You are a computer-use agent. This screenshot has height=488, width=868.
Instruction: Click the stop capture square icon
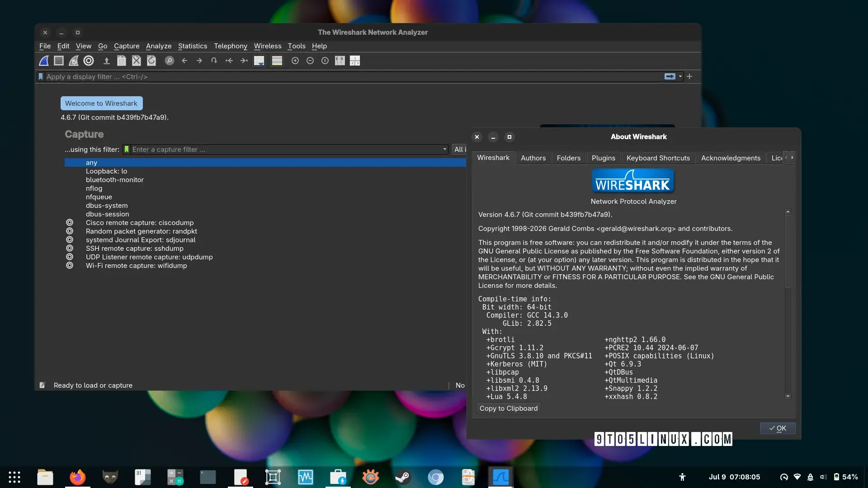(59, 61)
